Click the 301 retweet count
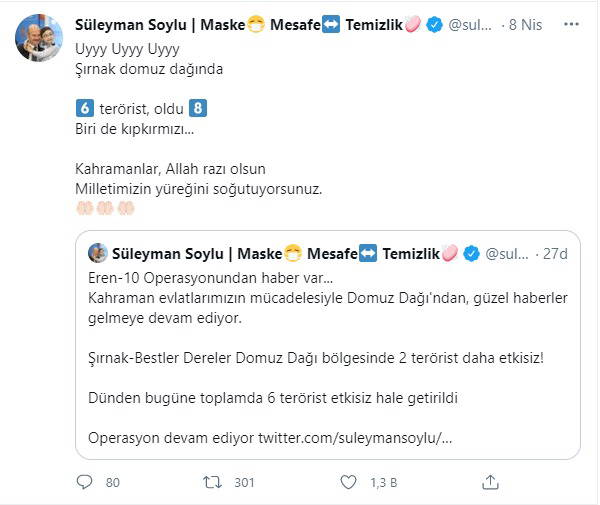Image resolution: width=600 pixels, height=505 pixels. [244, 482]
